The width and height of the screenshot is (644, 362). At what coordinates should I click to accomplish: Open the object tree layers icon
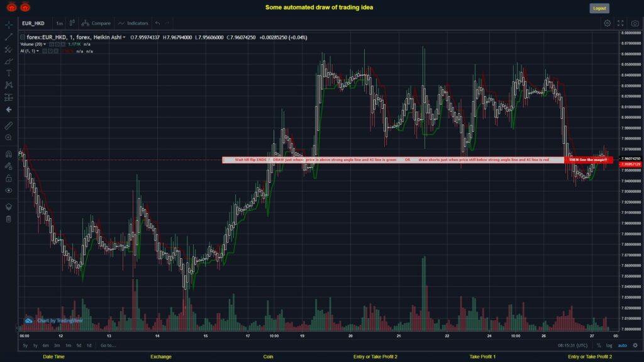[x=9, y=206]
